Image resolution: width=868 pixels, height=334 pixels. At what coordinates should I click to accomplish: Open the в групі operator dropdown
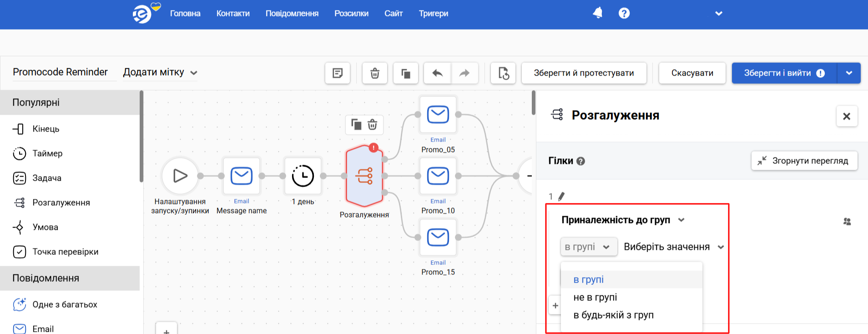[x=589, y=247]
